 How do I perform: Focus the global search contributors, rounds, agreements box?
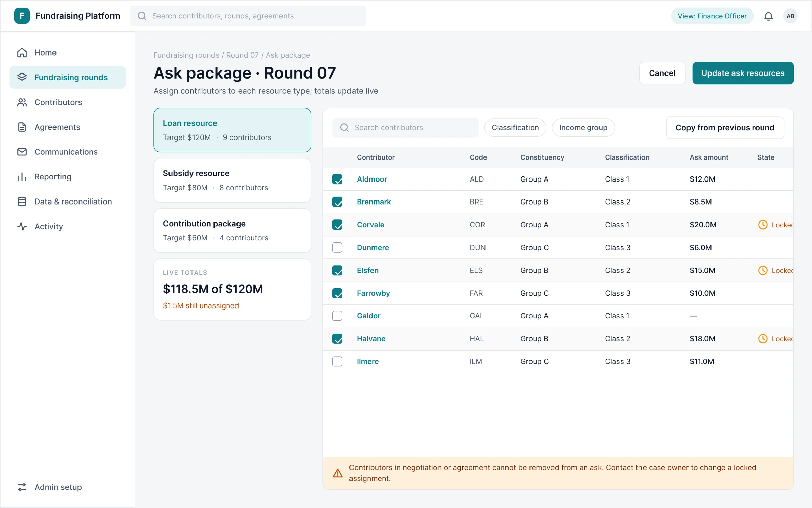pos(248,16)
